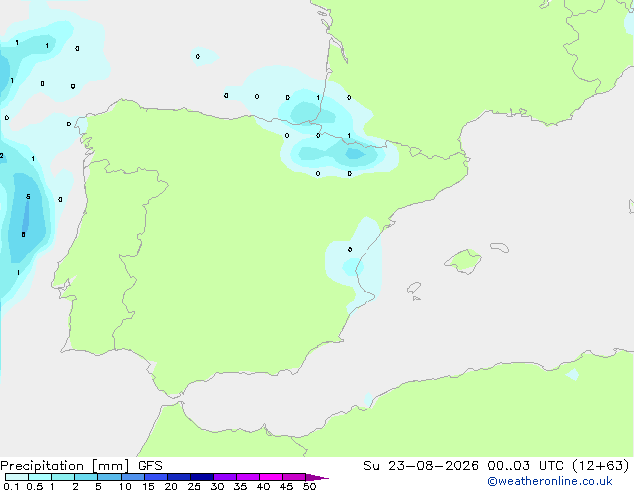Click the '(12+63)' forecast run text
The image size is (634, 490).
point(601,466)
